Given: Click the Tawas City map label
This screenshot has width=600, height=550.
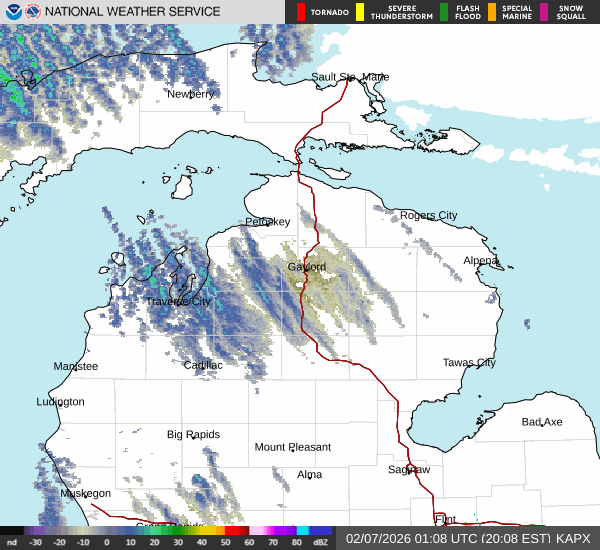Looking at the screenshot, I should [x=469, y=362].
